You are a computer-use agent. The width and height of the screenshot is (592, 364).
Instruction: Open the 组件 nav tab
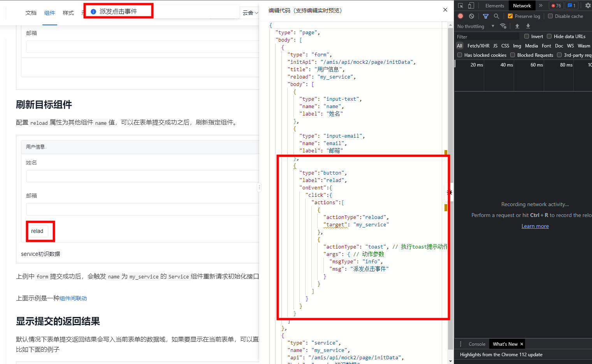pyautogui.click(x=50, y=13)
